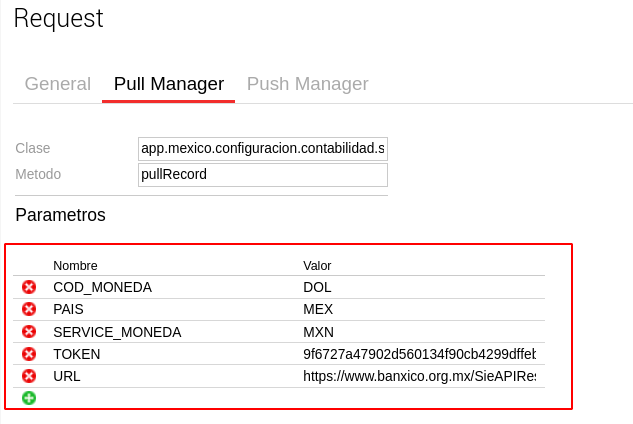Viewport: 633px width, 424px height.
Task: Remove the PAIS parameter with red X
Action: [29, 309]
